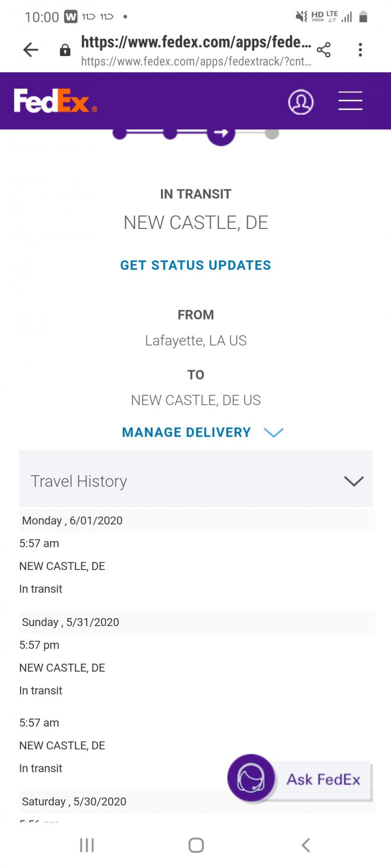Viewport: 391px width, 868px height.
Task: Go to FedEx home via logo
Action: point(55,101)
